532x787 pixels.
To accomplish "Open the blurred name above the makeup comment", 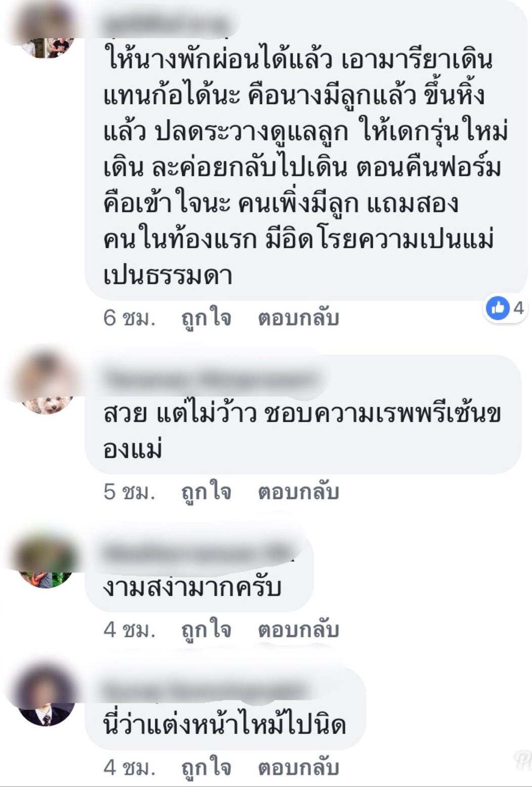I will tap(202, 691).
